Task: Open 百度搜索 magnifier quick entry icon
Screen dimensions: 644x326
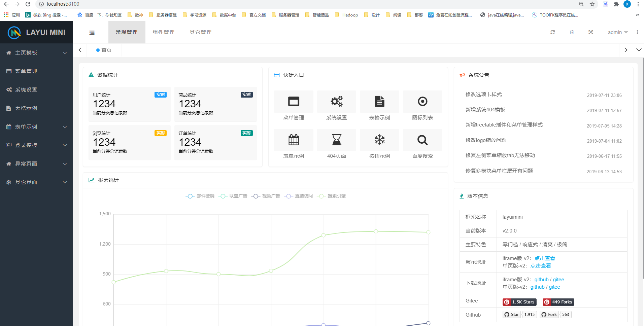Action: (422, 140)
